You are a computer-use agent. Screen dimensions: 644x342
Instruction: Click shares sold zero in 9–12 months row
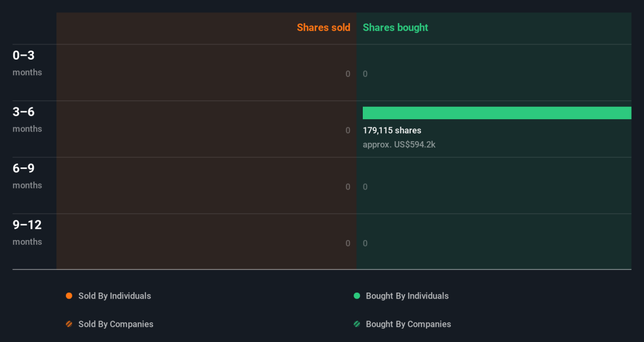348,243
